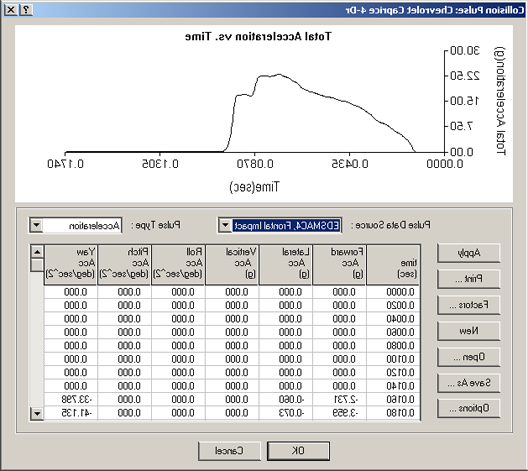Image resolution: width=528 pixels, height=471 pixels.
Task: Click the Yaw Acc value -33.798
Action: (x=71, y=400)
